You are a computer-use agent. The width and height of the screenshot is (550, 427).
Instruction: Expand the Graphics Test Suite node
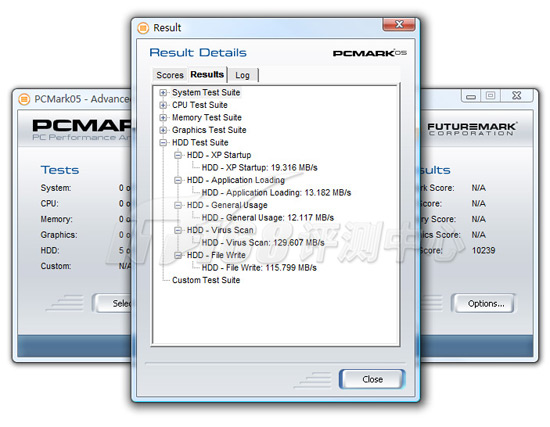point(163,130)
